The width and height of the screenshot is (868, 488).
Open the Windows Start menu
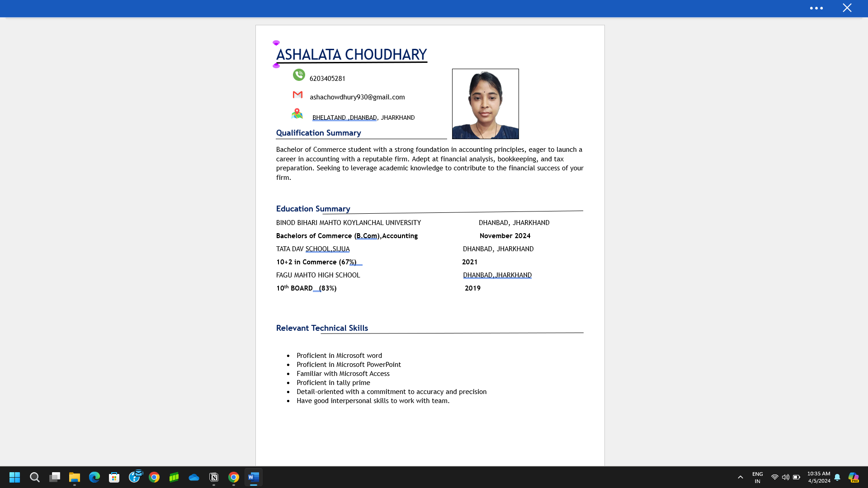pyautogui.click(x=14, y=477)
